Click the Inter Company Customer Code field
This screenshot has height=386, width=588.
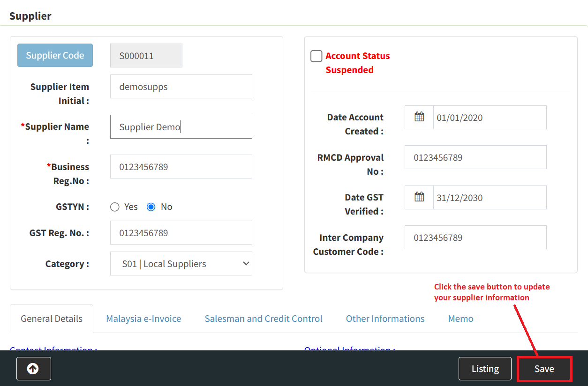point(475,238)
